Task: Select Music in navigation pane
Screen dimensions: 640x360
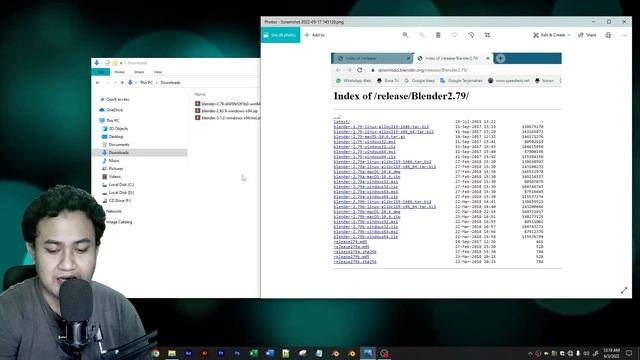Action: [111, 160]
